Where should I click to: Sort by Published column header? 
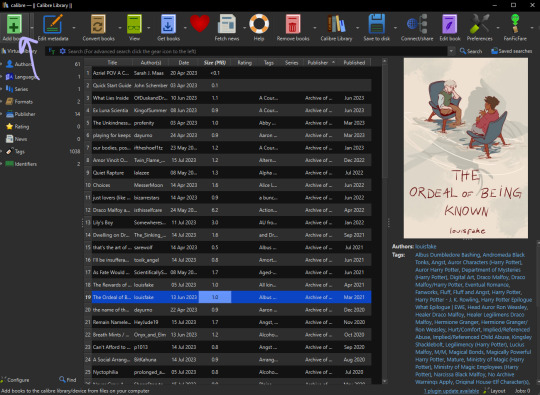(x=354, y=62)
